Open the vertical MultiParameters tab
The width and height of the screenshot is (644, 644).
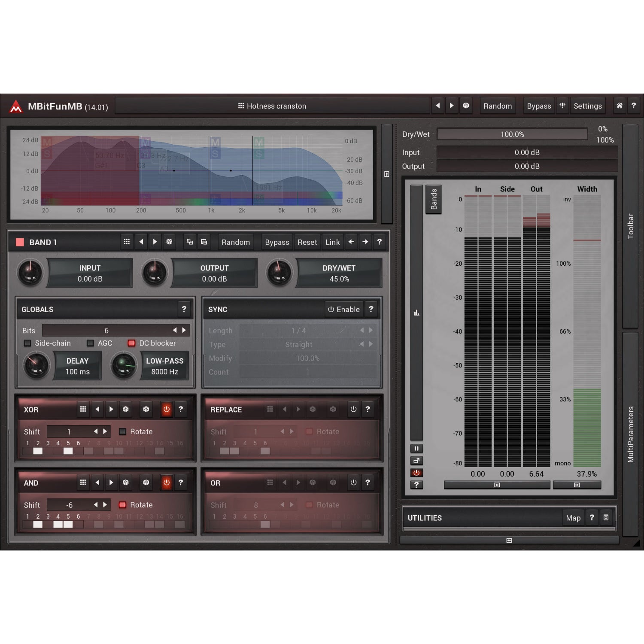click(x=630, y=434)
